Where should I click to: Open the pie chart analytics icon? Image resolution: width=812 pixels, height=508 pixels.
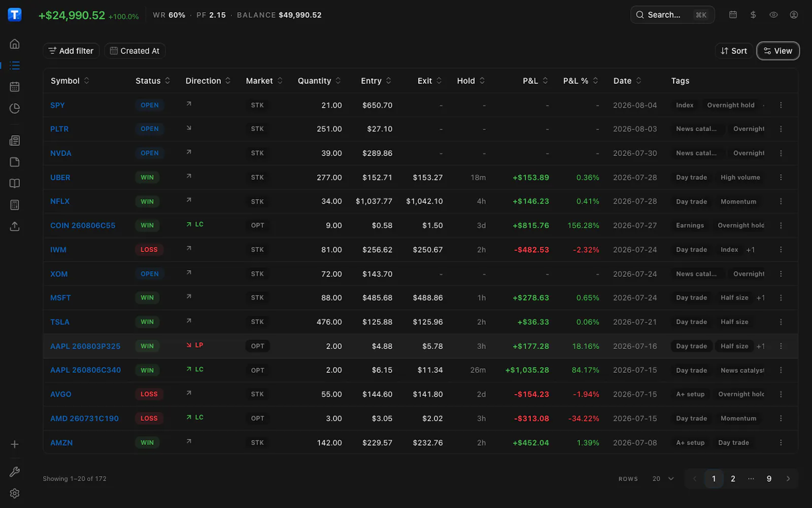tap(15, 108)
